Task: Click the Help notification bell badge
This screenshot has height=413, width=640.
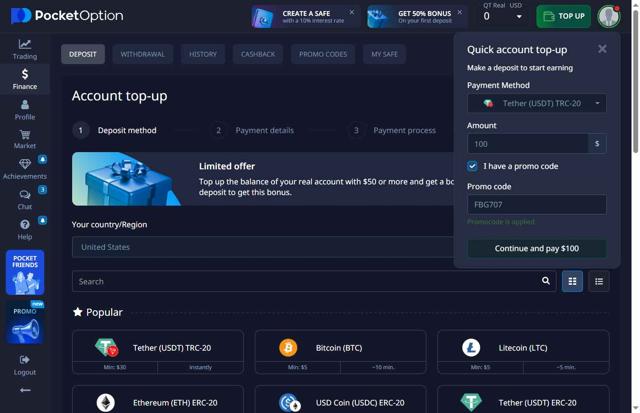Action: 42,220
